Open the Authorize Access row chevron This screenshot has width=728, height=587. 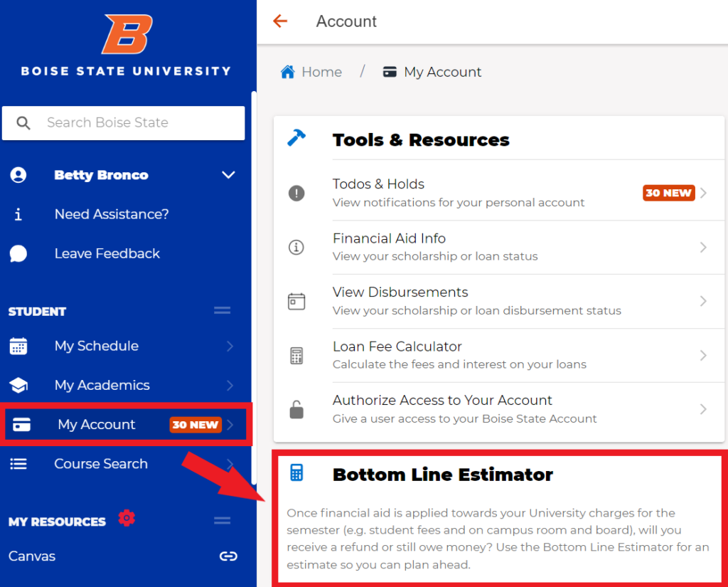click(703, 409)
